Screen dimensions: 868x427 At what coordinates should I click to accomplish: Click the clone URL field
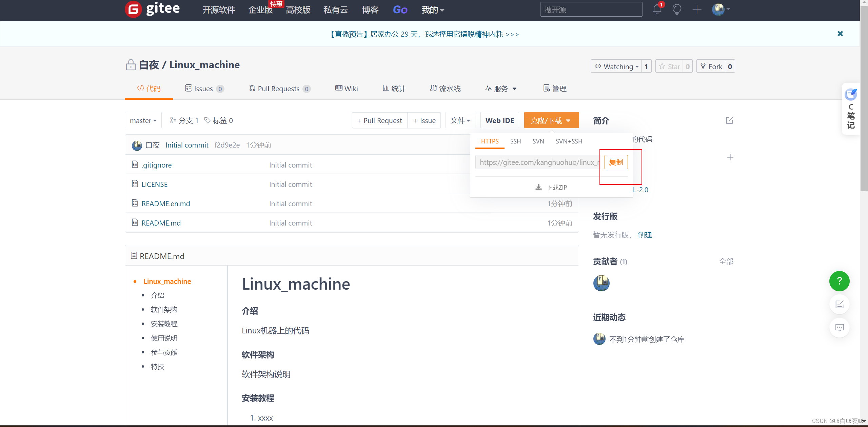click(x=538, y=162)
